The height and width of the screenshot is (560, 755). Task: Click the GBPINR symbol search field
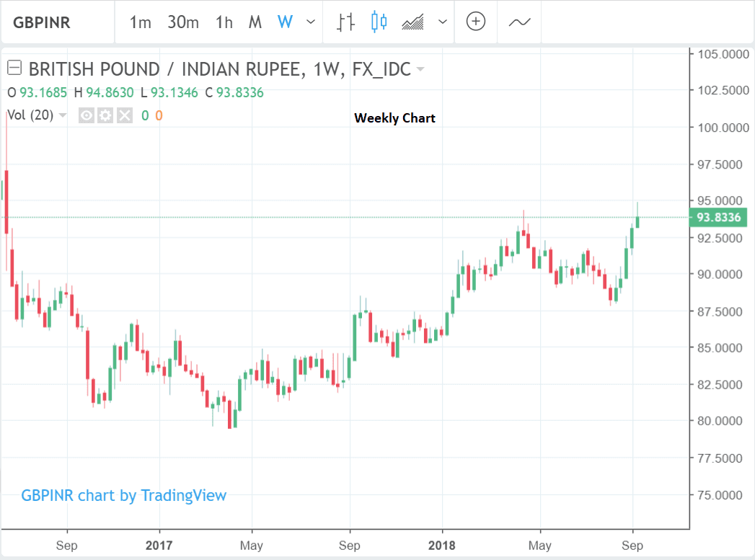tap(58, 22)
